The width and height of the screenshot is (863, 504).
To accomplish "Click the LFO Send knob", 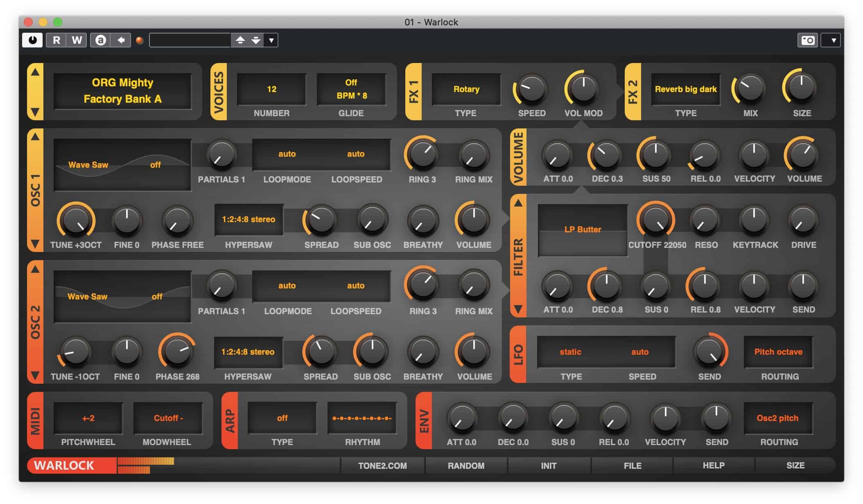I will tap(709, 352).
